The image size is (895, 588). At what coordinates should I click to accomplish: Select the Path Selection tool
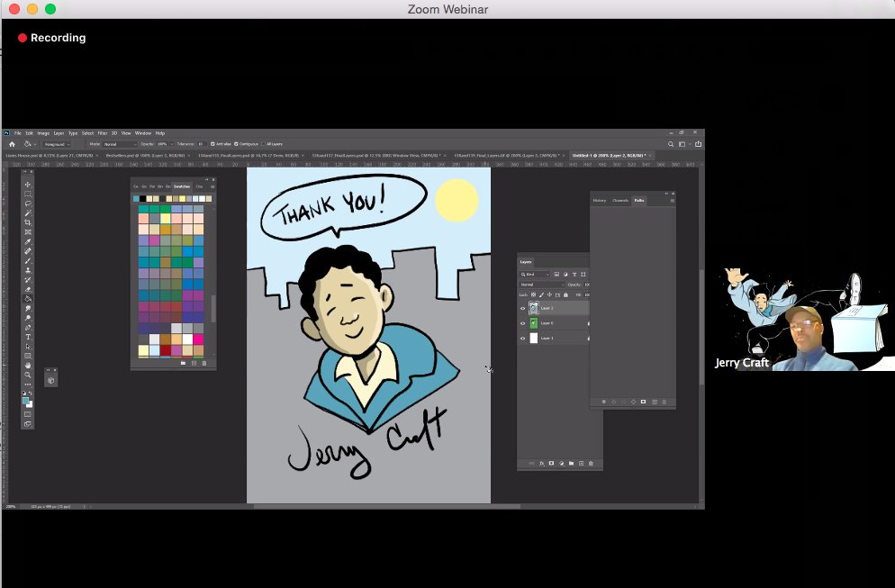pos(27,347)
